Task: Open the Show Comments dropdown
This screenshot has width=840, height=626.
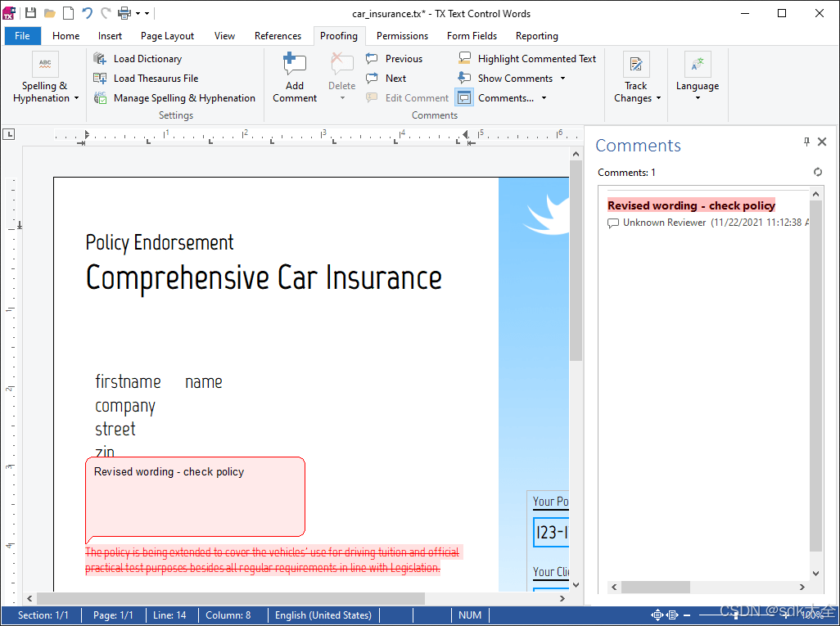Action: click(563, 78)
